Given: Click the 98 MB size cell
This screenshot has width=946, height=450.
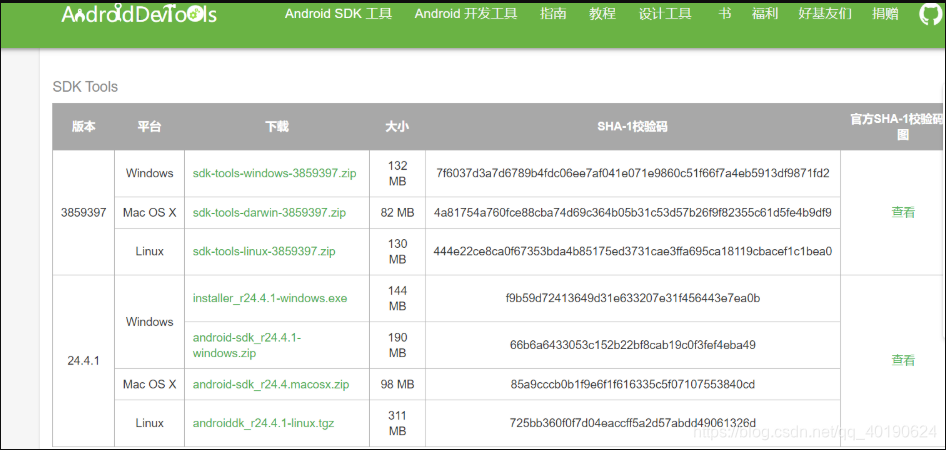Looking at the screenshot, I should point(398,384).
